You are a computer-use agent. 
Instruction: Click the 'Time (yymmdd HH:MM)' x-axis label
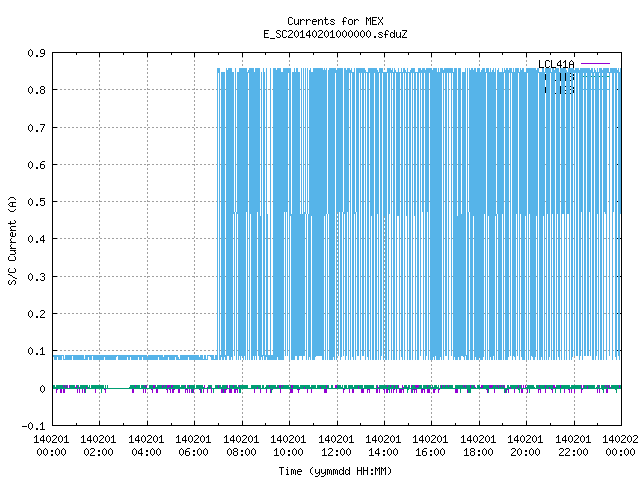(x=335, y=471)
